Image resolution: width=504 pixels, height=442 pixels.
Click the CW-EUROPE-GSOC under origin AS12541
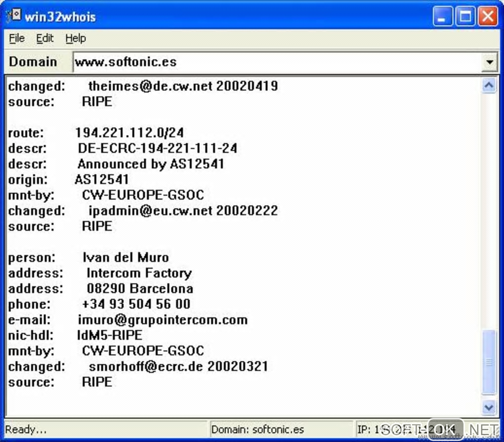click(x=143, y=195)
